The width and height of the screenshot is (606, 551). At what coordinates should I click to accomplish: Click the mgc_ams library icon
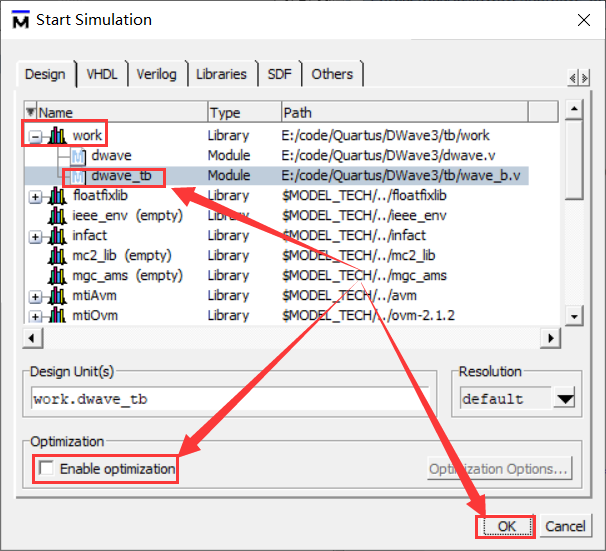pyautogui.click(x=57, y=276)
